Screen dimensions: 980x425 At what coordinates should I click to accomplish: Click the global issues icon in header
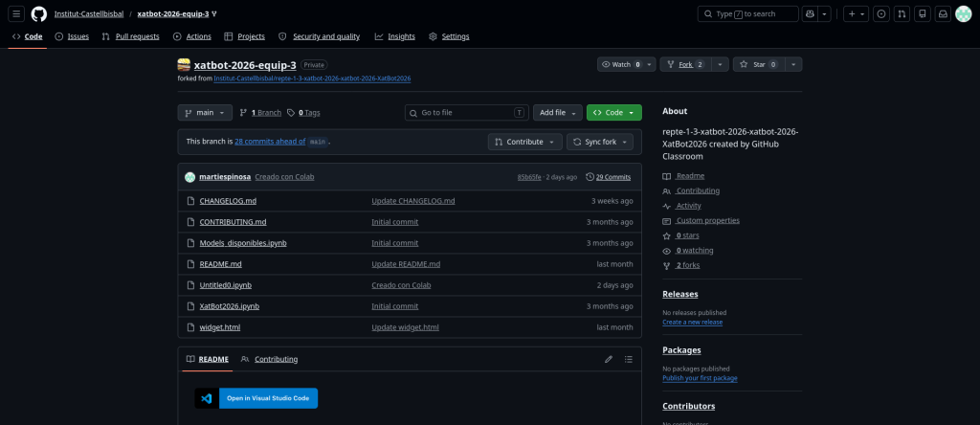tap(880, 13)
